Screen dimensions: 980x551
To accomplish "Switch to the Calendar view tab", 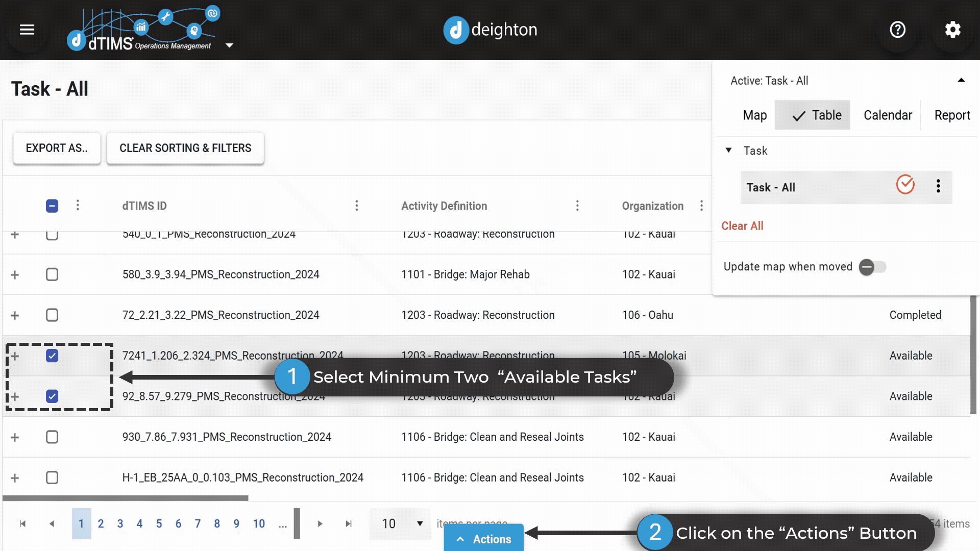I will coord(888,115).
